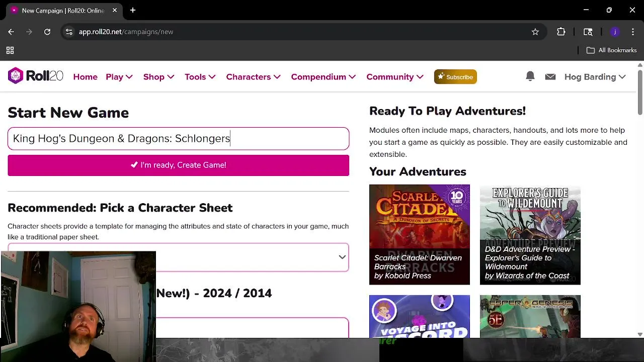Click the Ready To Play Adventures! heading
Viewport: 644px width, 362px height.
coord(447,111)
